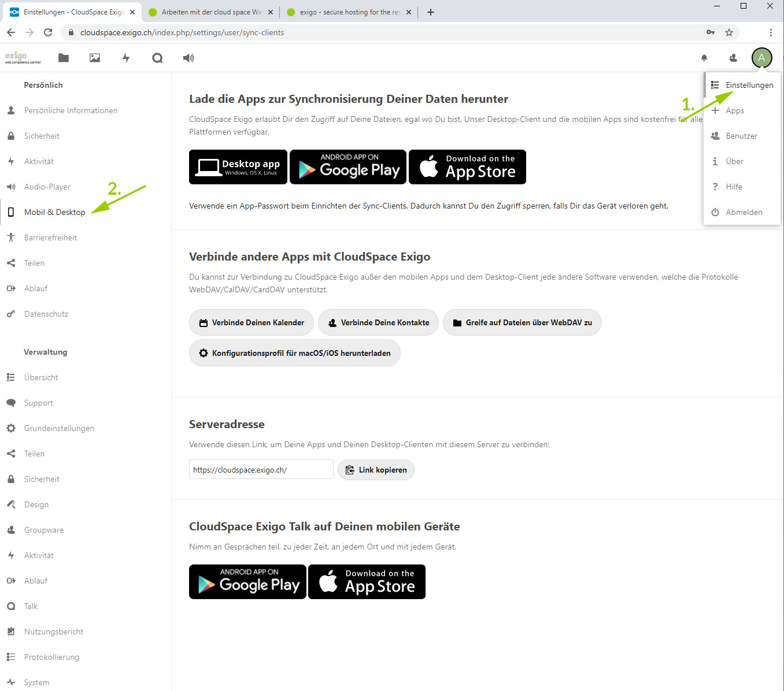
Task: Open the Files folder icon in top bar
Action: (64, 58)
